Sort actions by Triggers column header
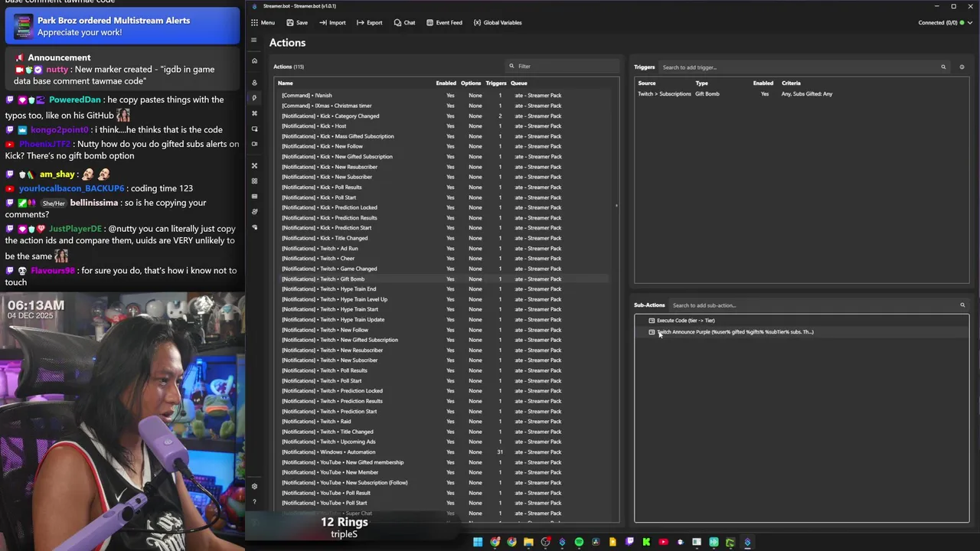Screen dimensions: 980x551 [x=496, y=83]
